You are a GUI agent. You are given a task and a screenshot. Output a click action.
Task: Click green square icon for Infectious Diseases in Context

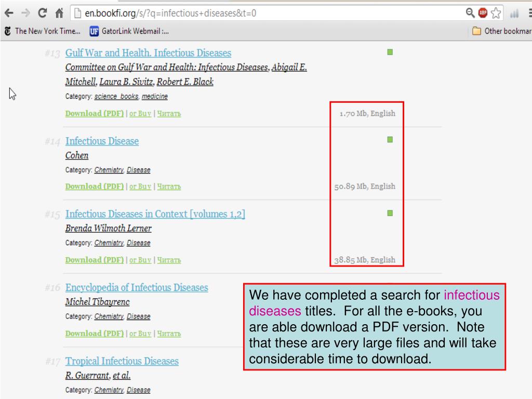pyautogui.click(x=390, y=213)
